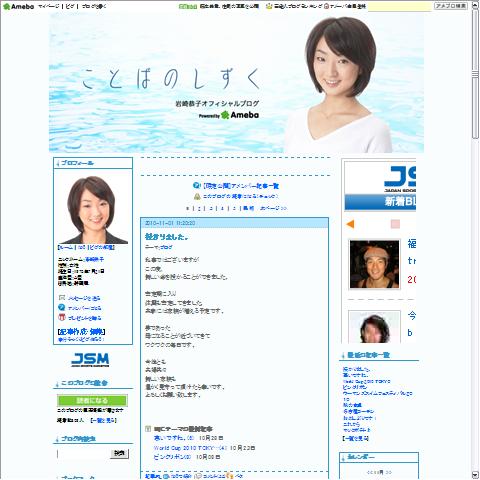Click the message envelope icon in the profile

tap(62, 298)
